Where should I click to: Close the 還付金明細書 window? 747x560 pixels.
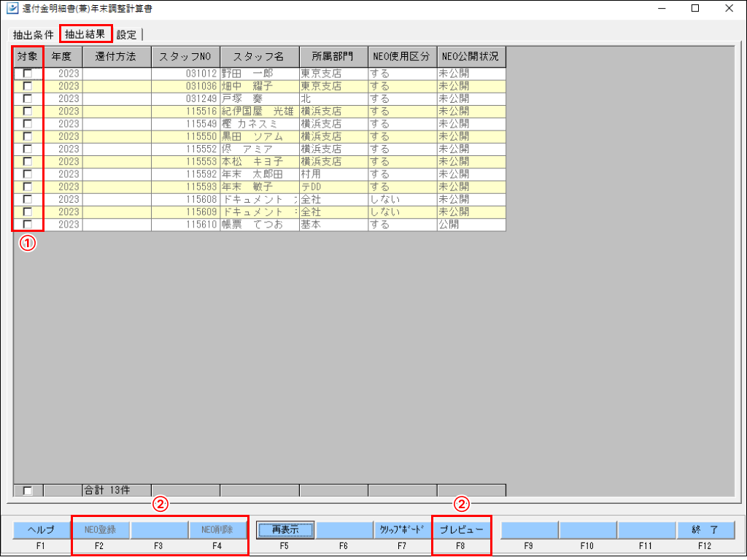(x=729, y=9)
